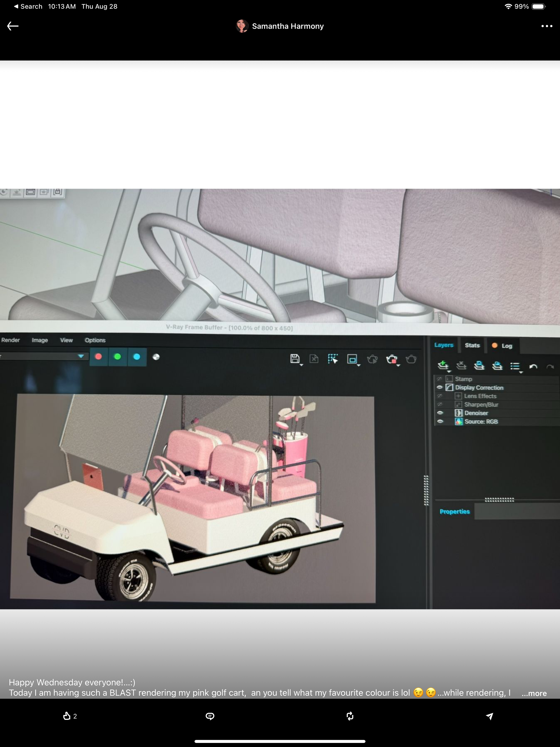Open the channel selector dropdown
Viewport: 560px width, 747px height.
coord(81,356)
